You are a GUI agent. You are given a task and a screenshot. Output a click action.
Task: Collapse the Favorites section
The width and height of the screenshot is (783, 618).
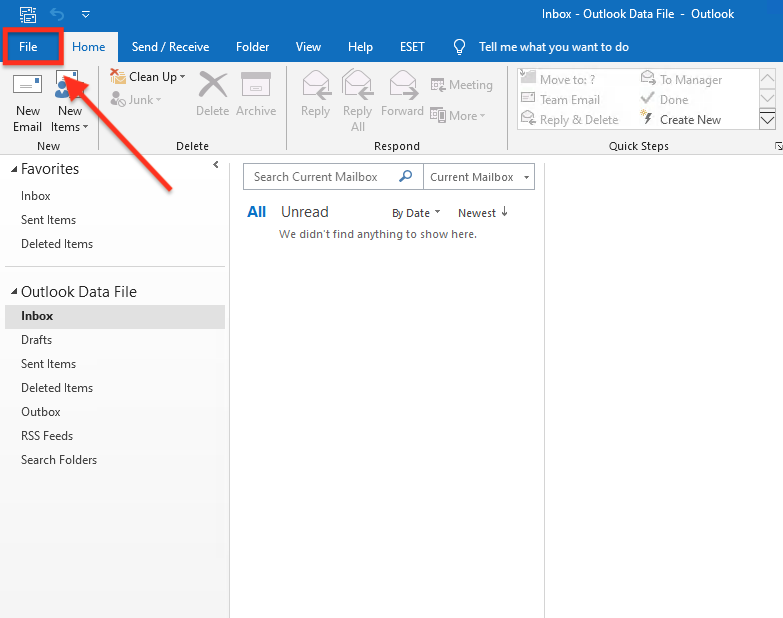tap(14, 169)
